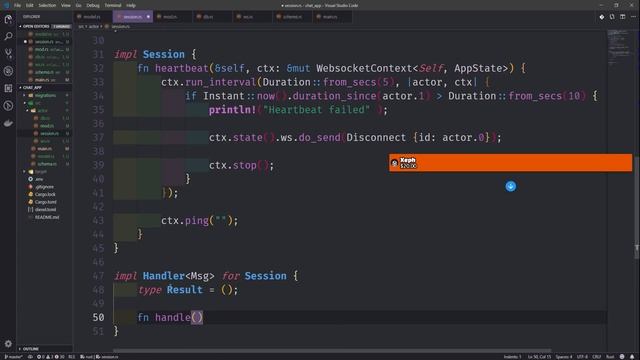Open the Manage gear at the activity bar bottom
This screenshot has height=360, width=640.
[x=8, y=344]
